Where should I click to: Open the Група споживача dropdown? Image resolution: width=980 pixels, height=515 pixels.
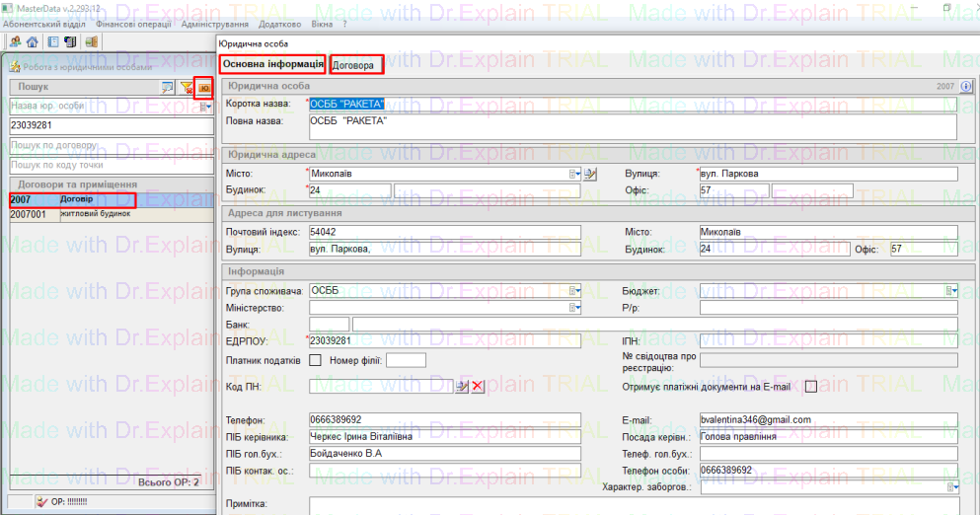point(574,291)
